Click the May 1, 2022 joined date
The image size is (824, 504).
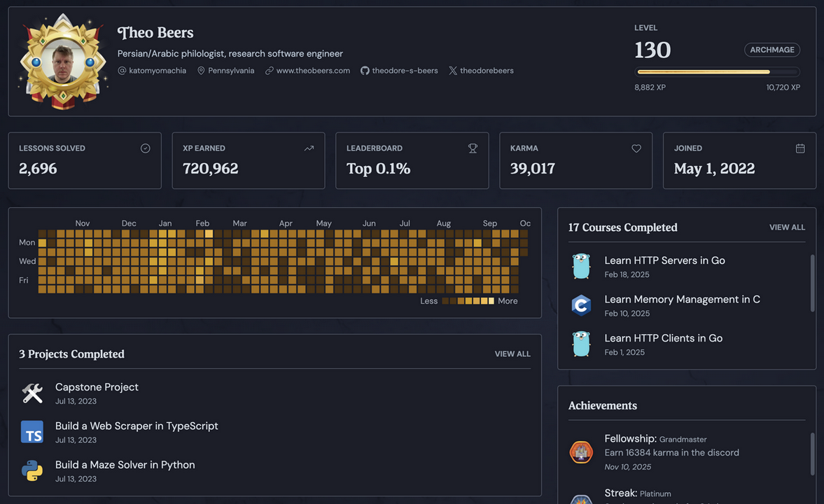click(714, 168)
